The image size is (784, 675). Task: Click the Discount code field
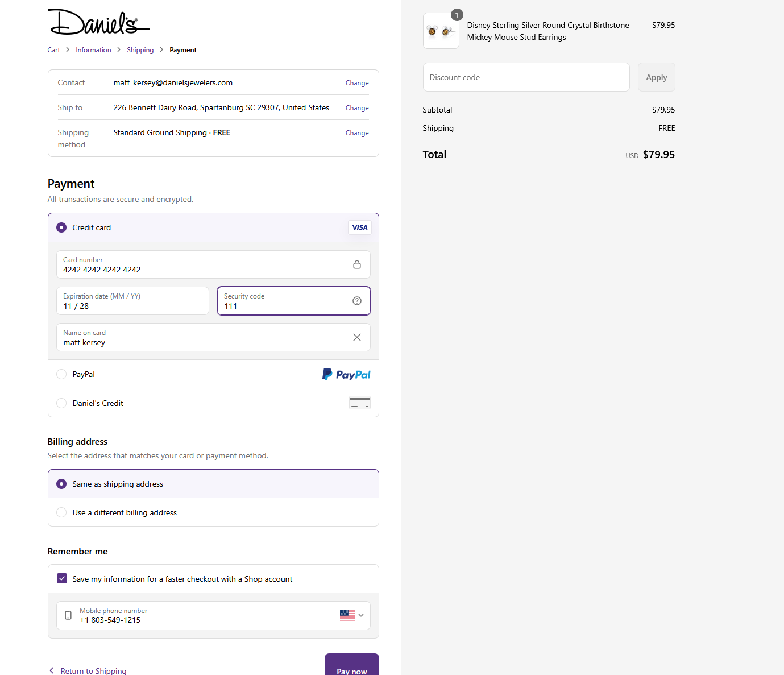point(526,77)
